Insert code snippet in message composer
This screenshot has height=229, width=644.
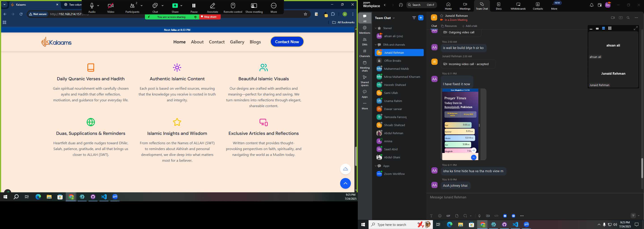click(x=496, y=216)
